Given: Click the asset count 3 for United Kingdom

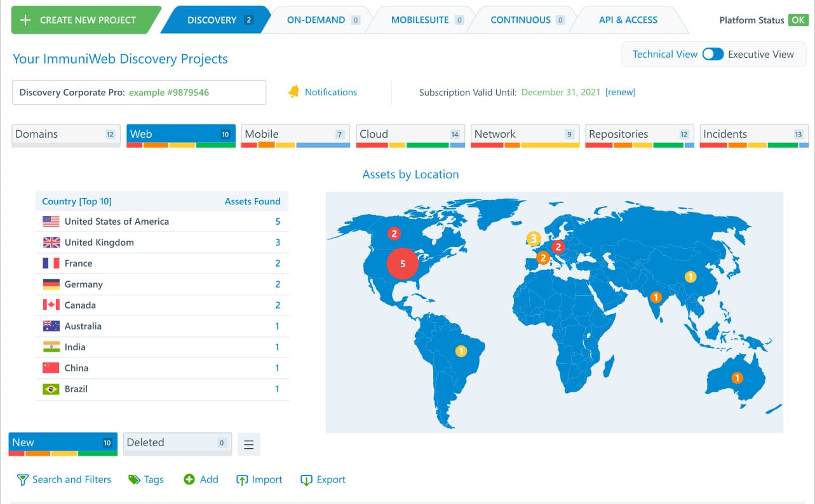Looking at the screenshot, I should (278, 242).
